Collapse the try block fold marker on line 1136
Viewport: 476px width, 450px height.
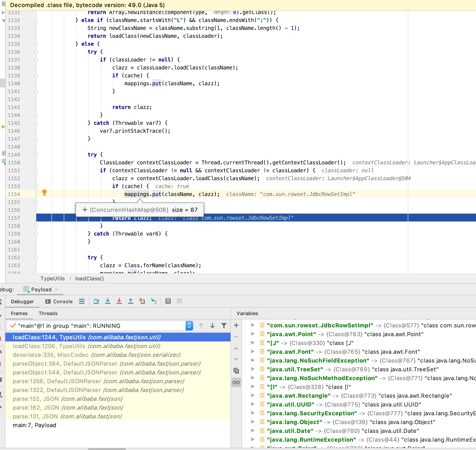click(x=36, y=52)
